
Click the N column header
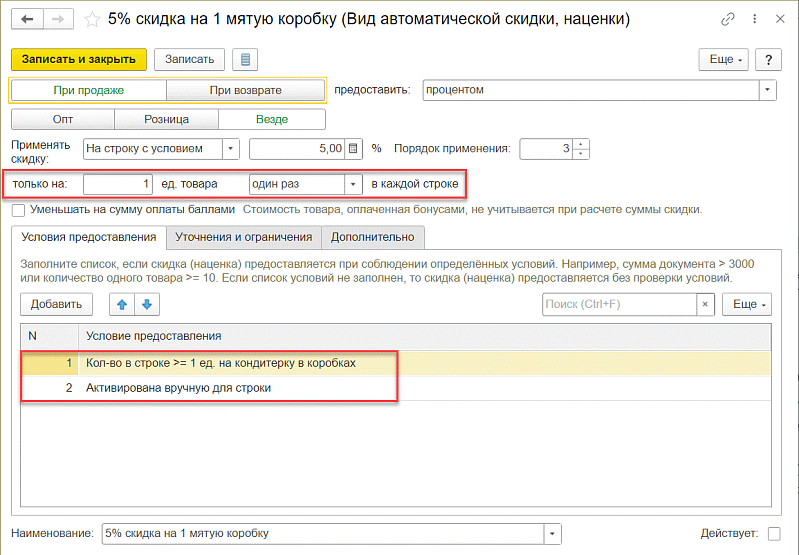tap(49, 336)
